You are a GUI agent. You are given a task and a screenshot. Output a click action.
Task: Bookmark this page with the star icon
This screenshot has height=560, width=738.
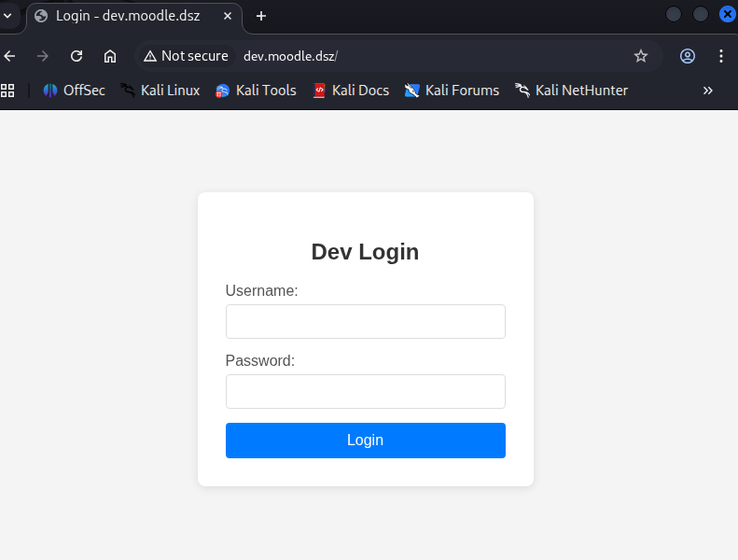point(641,56)
